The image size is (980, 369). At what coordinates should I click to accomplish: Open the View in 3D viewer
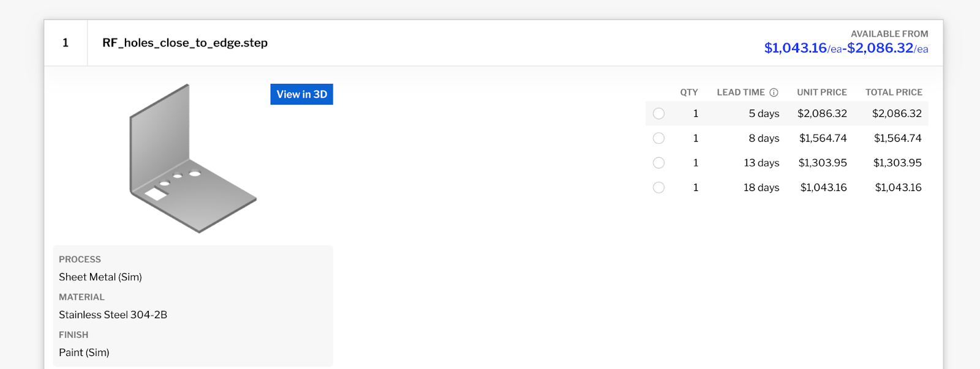click(301, 94)
